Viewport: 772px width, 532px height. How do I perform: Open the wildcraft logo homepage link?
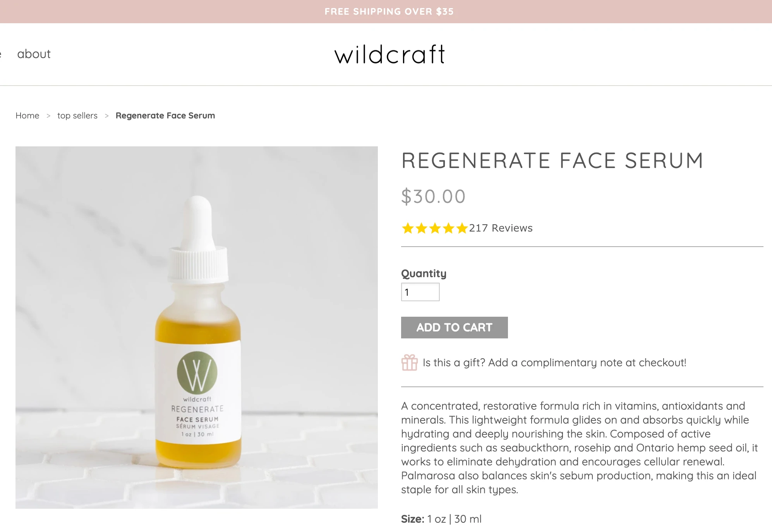390,54
